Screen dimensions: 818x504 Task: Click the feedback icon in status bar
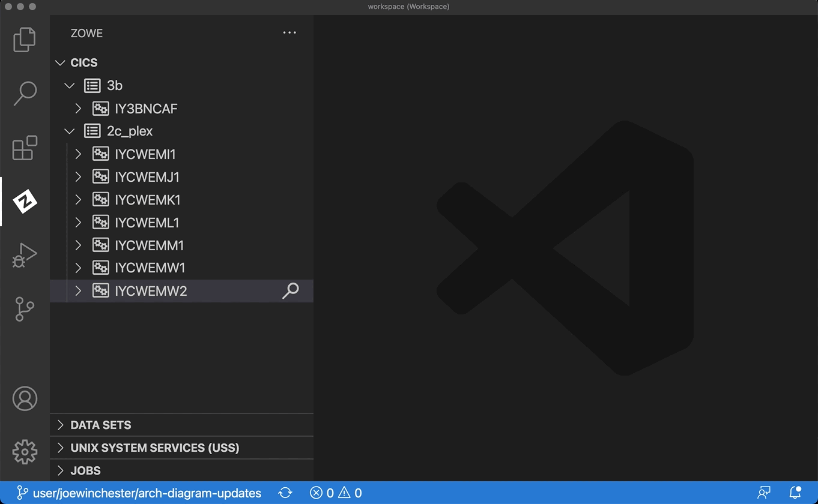coord(764,493)
